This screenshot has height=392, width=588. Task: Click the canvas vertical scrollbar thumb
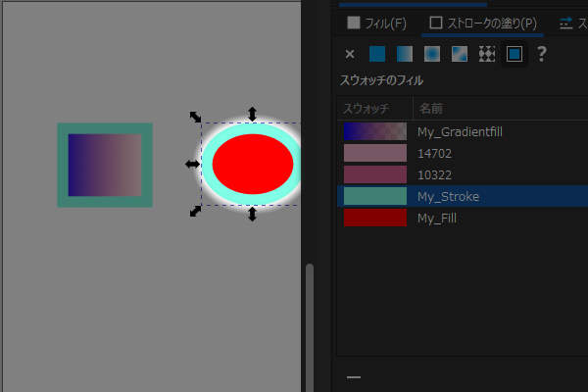pyautogui.click(x=310, y=327)
